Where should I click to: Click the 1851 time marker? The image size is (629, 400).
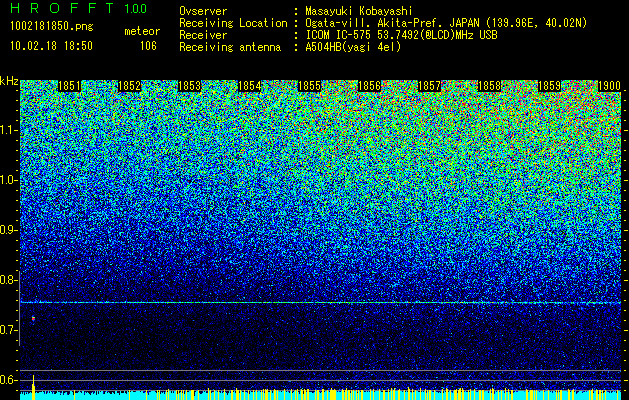tap(69, 86)
